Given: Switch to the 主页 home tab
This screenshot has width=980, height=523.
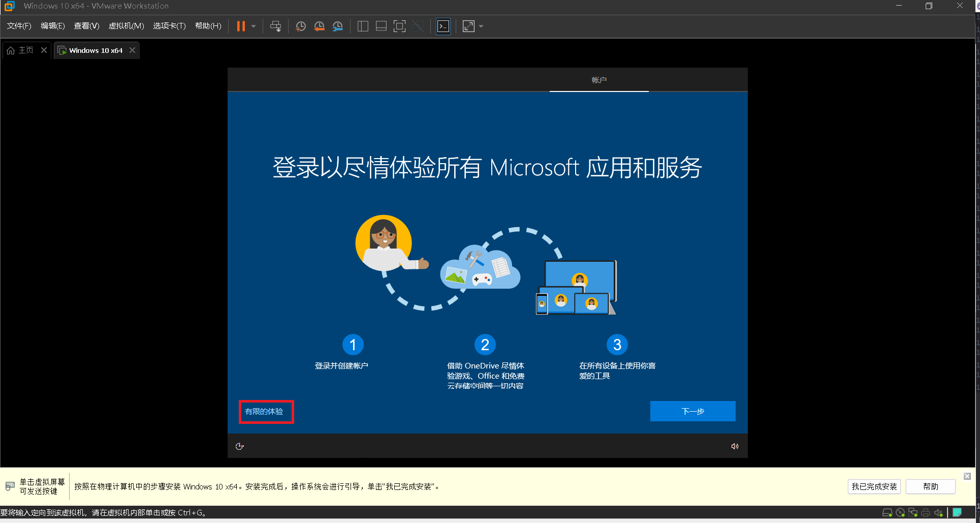Looking at the screenshot, I should pyautogui.click(x=20, y=50).
